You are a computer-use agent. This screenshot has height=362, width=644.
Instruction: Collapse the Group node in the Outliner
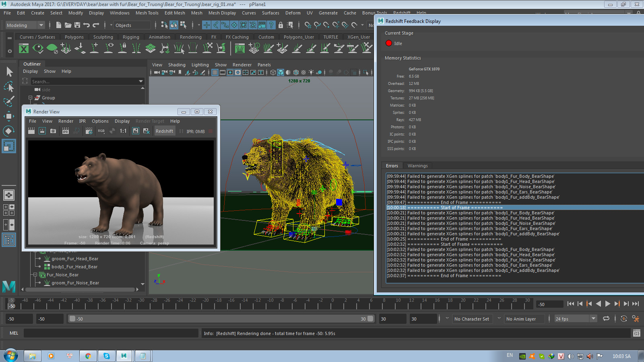[x=30, y=97]
